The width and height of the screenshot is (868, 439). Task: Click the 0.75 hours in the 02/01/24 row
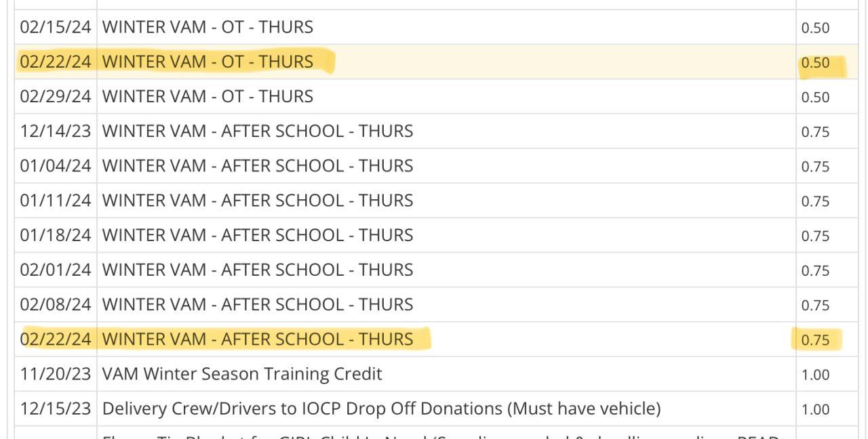click(x=815, y=270)
